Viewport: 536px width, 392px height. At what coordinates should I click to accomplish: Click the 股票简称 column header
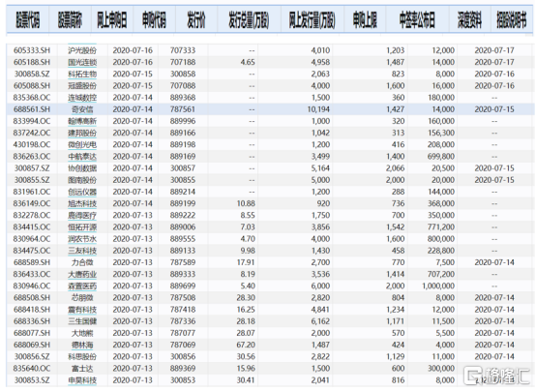click(x=70, y=20)
